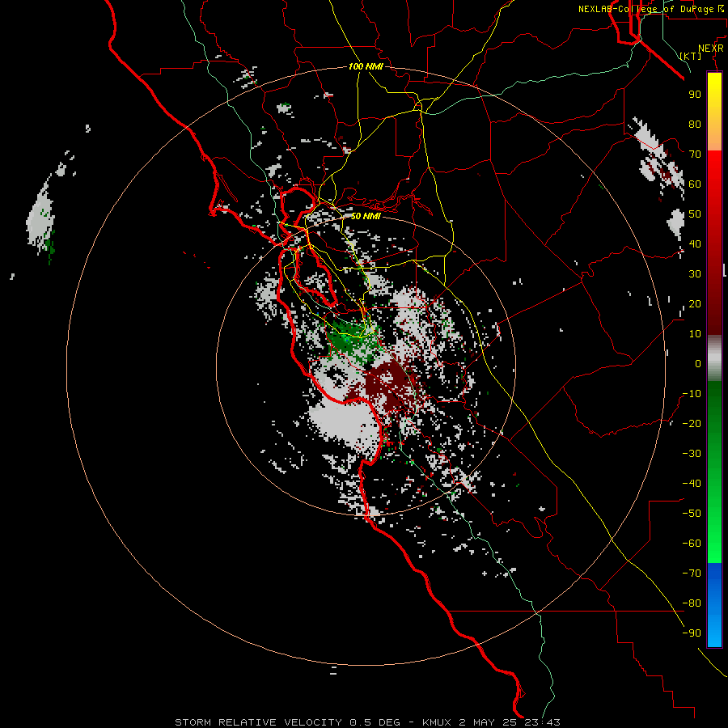This screenshot has height=728, width=728.
Task: Click the -10 knot scale label
Action: pyautogui.click(x=692, y=394)
